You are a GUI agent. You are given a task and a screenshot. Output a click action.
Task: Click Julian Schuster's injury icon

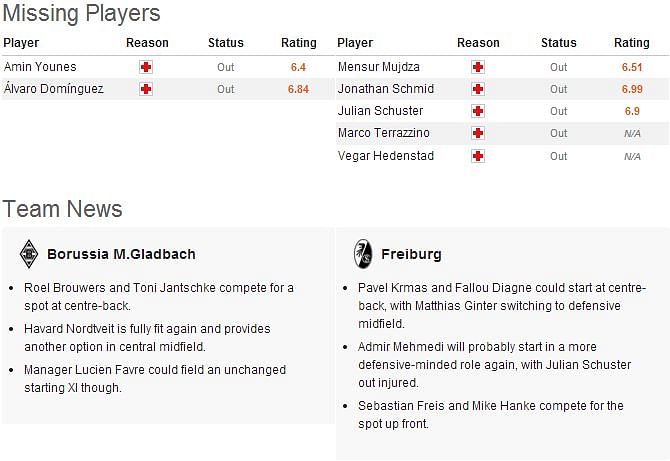(x=477, y=111)
